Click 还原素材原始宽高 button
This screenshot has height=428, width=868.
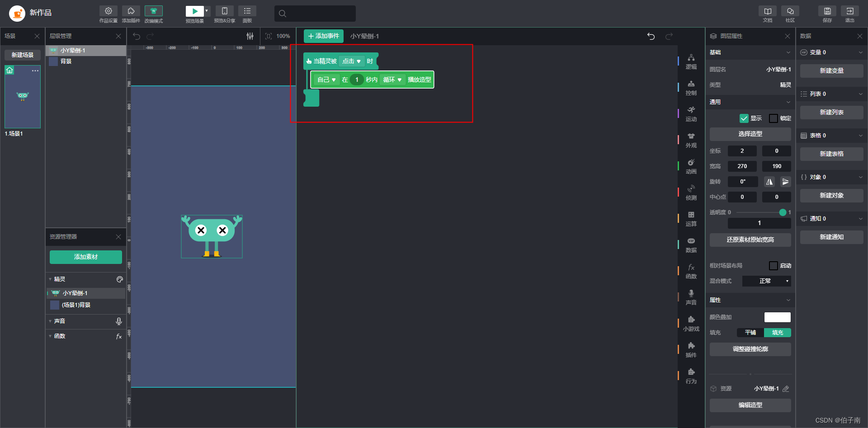[x=750, y=240]
